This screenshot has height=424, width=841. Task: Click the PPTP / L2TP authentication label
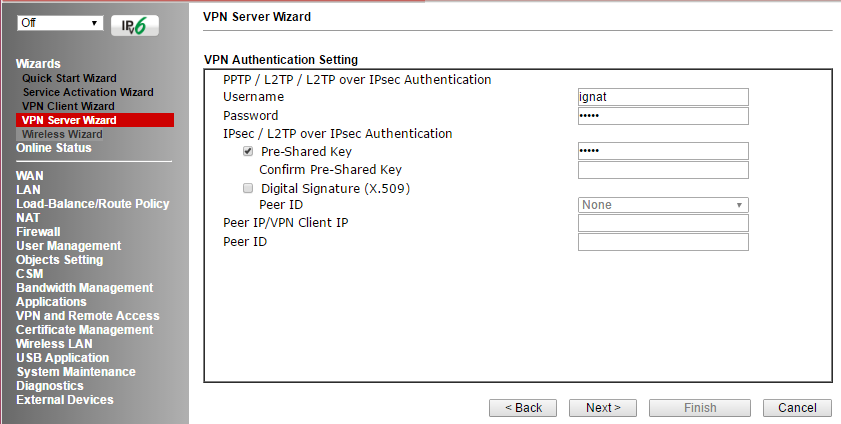click(x=357, y=79)
